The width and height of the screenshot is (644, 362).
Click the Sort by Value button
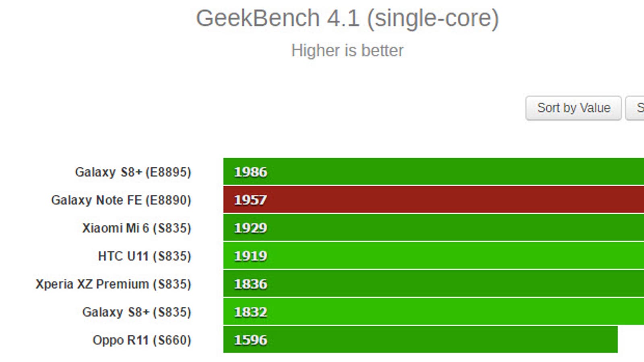pos(573,108)
